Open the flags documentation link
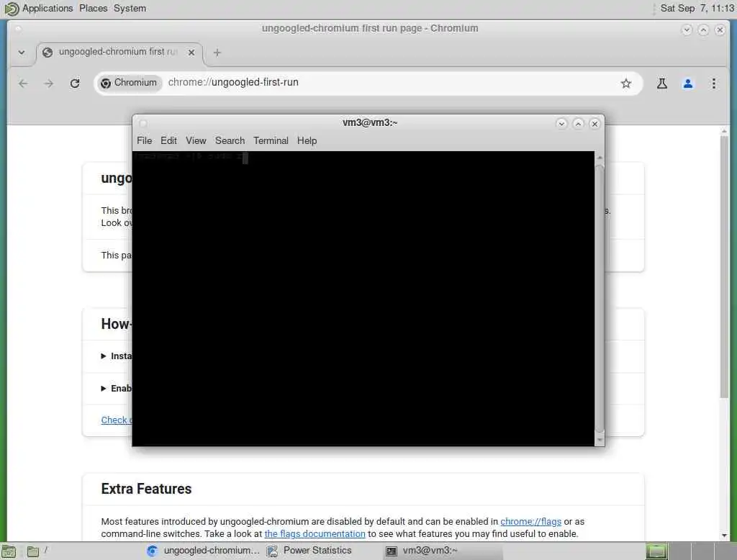Image resolution: width=737 pixels, height=560 pixels. [315, 533]
